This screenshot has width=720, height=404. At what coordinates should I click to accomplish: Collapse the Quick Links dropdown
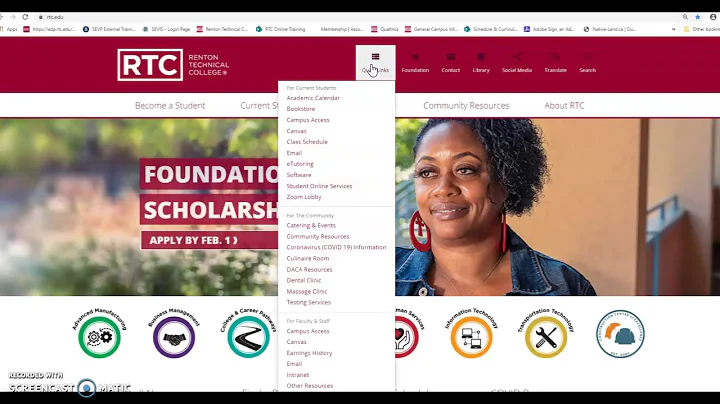coord(375,62)
